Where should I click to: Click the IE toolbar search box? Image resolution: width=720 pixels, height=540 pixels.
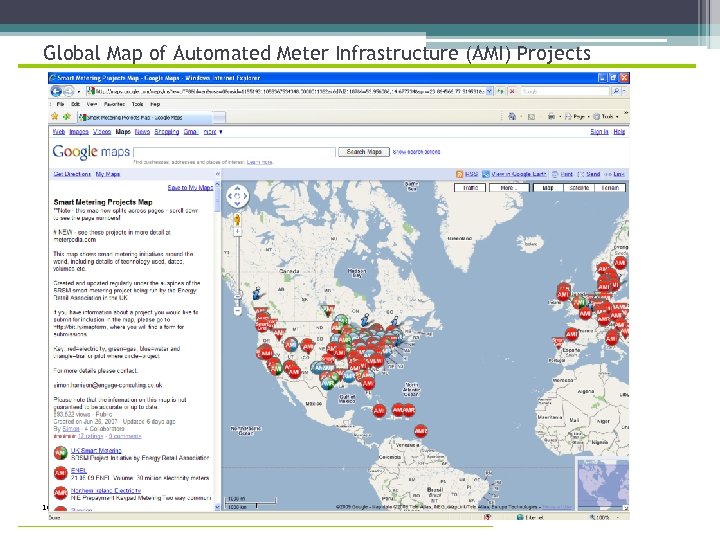click(565, 91)
